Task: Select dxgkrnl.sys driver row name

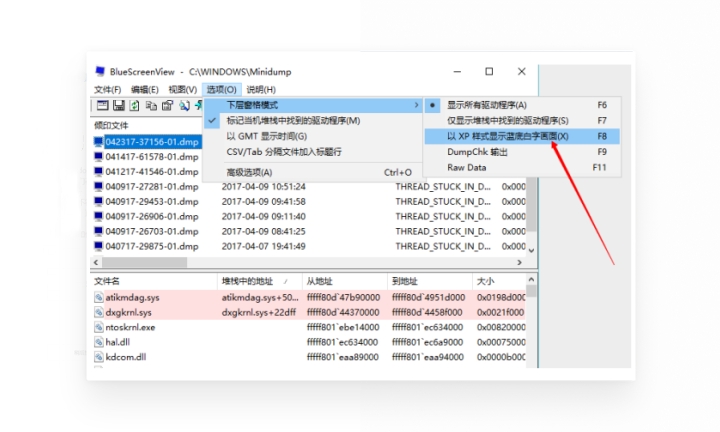Action: click(129, 312)
